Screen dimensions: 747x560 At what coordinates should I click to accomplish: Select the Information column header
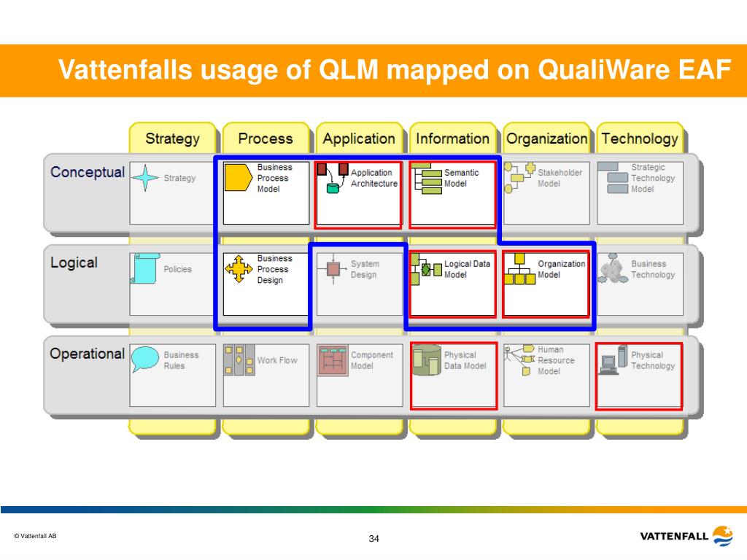point(452,139)
